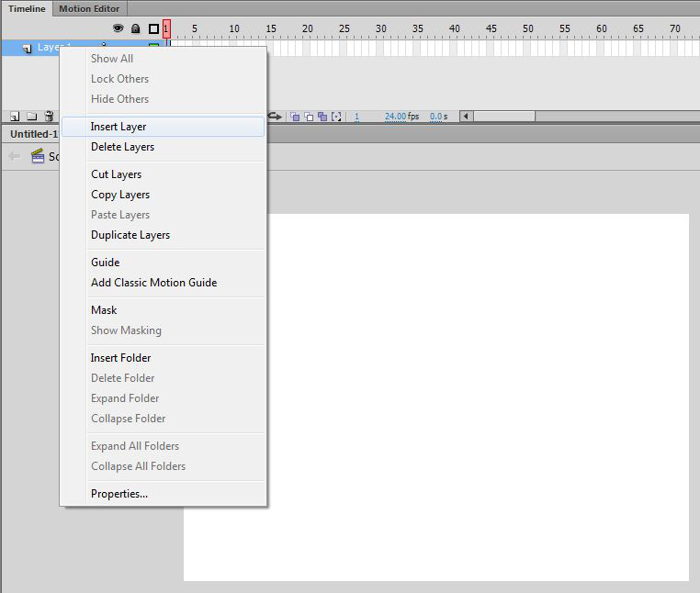Switch to the Timeline tab
Viewport: 700px width, 593px height.
coord(27,9)
